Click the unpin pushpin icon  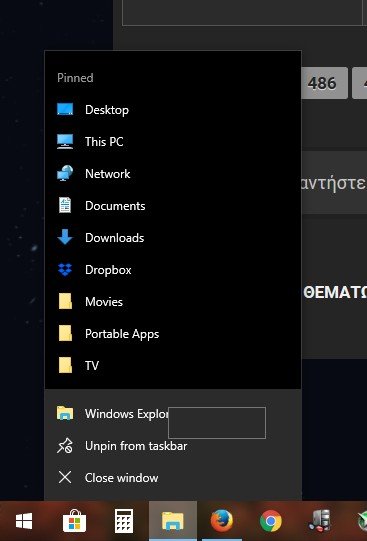65,446
